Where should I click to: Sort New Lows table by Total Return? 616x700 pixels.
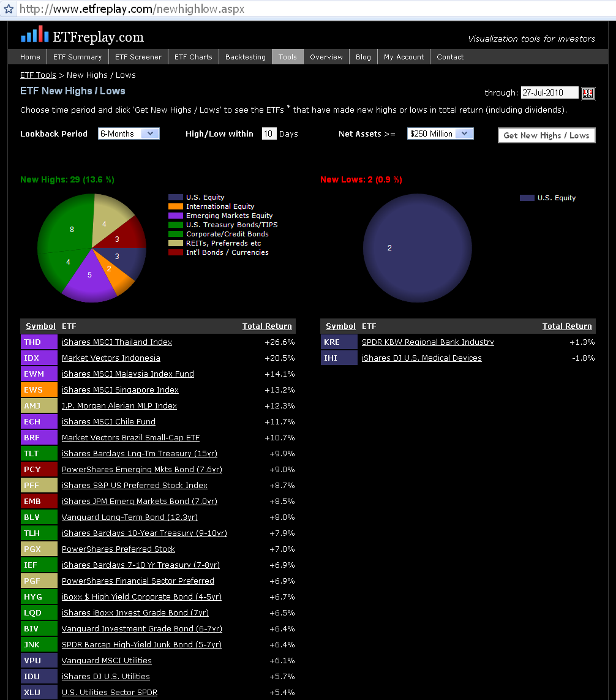567,326
